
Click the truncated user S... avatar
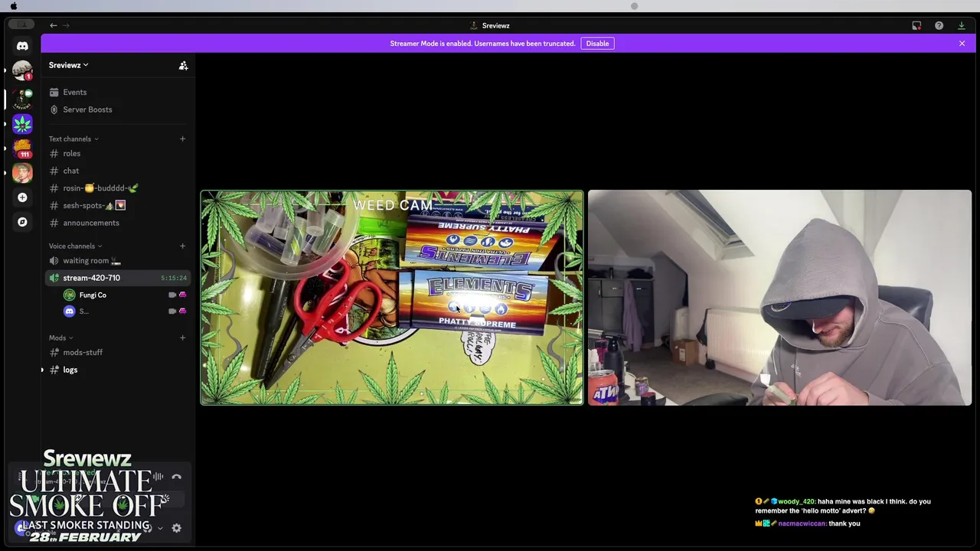pos(70,311)
